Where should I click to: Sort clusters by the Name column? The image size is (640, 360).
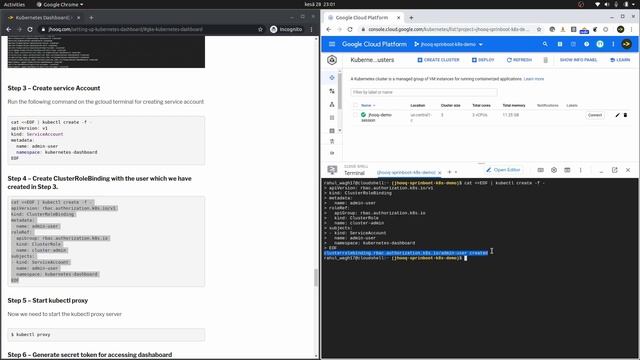coord(368,105)
